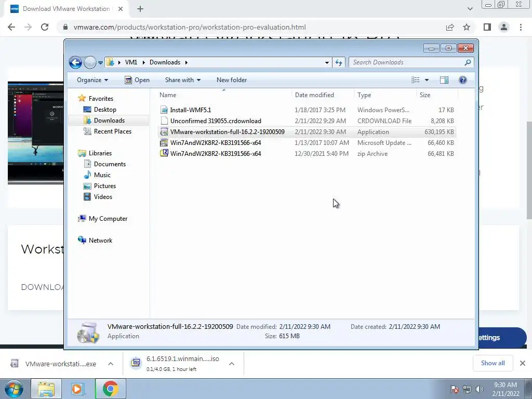Sort by Date modified column header

click(x=323, y=95)
